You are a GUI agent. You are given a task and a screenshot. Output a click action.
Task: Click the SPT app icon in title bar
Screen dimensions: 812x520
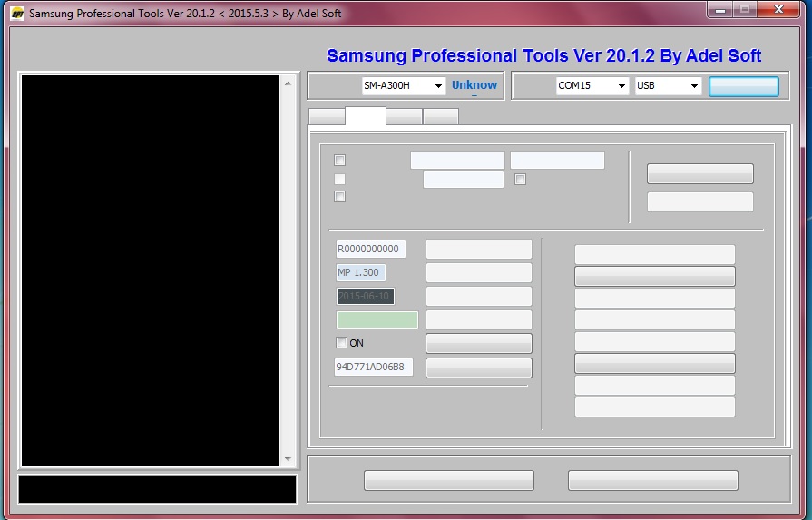pos(17,14)
